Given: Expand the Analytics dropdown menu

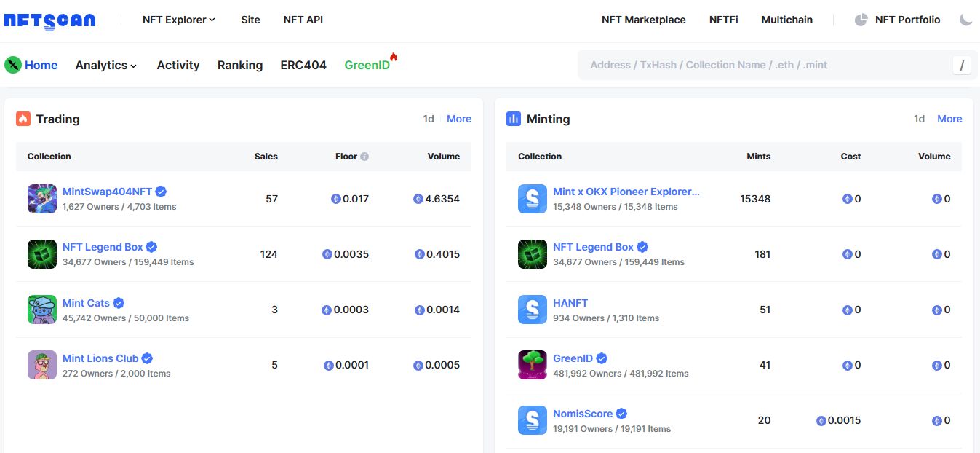Looking at the screenshot, I should 106,65.
